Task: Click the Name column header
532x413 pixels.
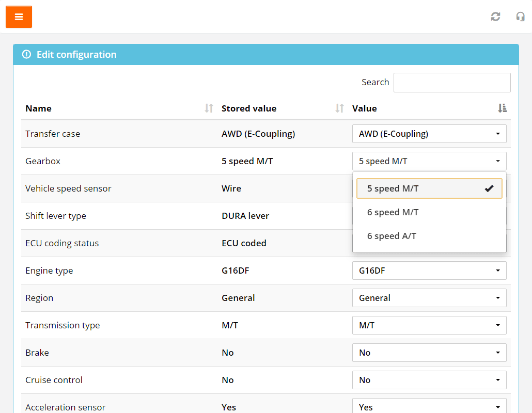Action: [39, 108]
